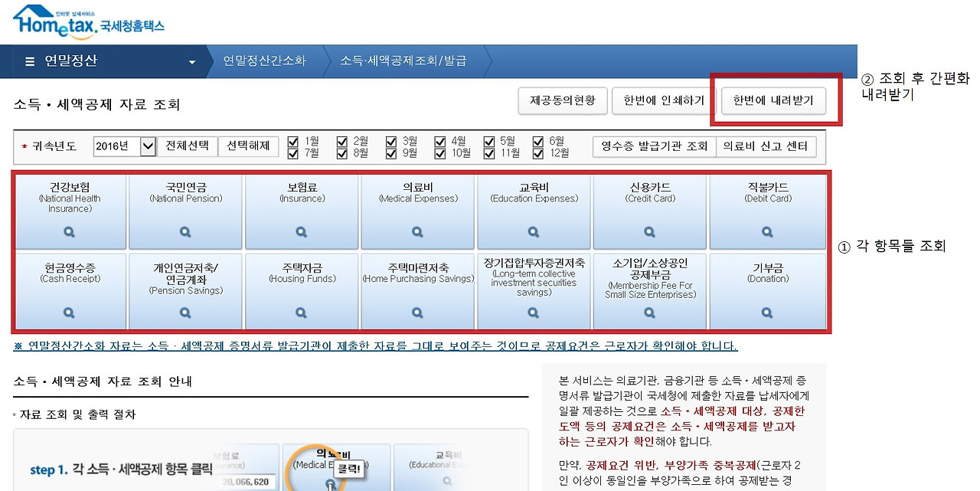The image size is (980, 491).
Task: Select the 소득·세액공제조회/발급 breadcrumb tab
Action: (403, 61)
